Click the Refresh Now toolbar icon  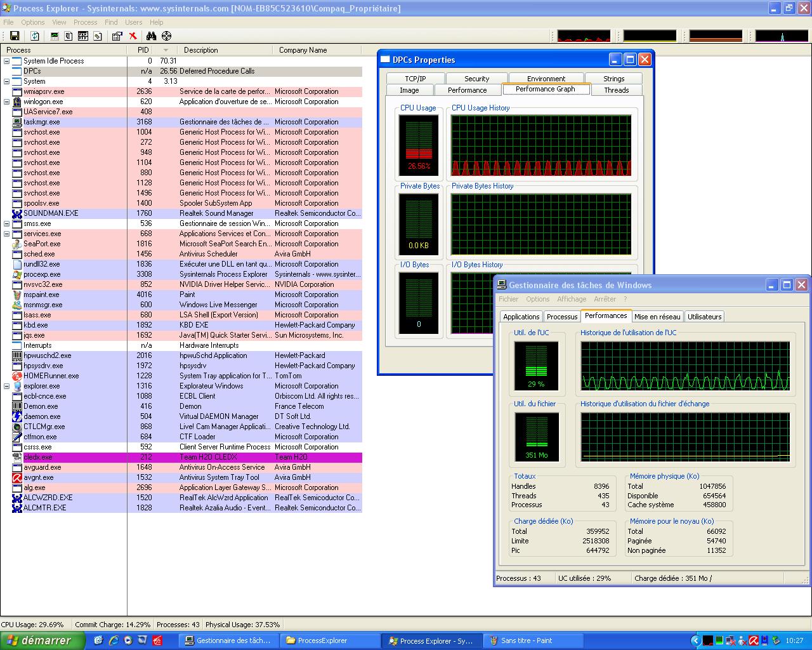(35, 36)
